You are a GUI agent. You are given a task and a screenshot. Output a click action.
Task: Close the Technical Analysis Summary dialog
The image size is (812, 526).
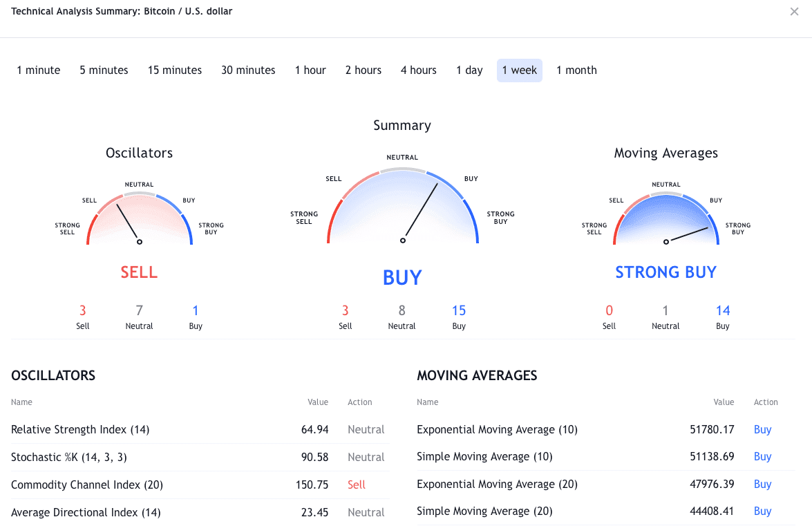click(794, 12)
